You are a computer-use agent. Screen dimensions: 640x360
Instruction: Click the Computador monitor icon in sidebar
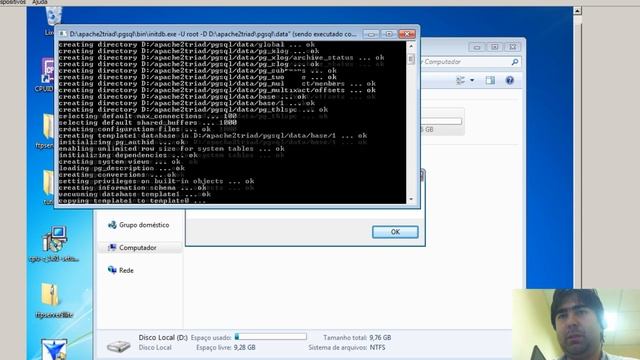click(112, 247)
